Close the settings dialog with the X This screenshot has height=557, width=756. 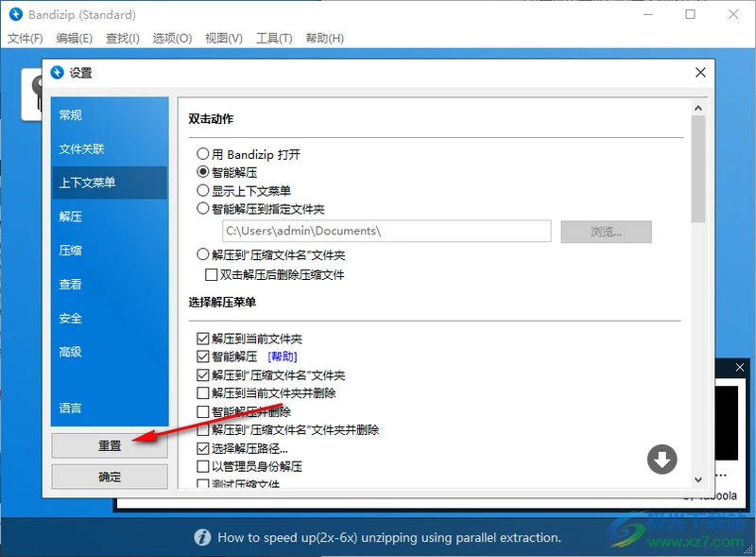700,73
